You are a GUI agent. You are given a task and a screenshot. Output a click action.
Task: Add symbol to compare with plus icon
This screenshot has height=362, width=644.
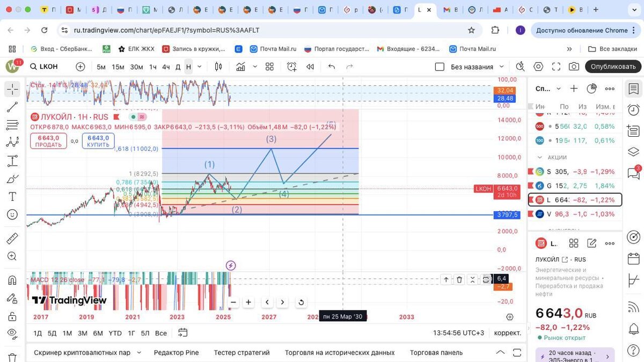coord(80,67)
